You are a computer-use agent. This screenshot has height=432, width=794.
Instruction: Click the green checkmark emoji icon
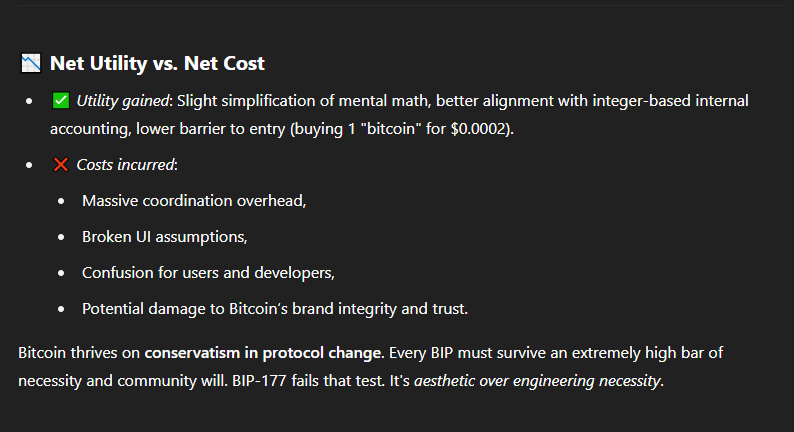tap(61, 100)
